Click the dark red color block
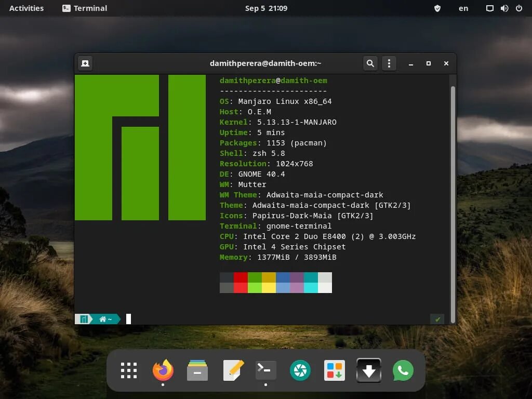The image size is (532, 399). coord(241,277)
